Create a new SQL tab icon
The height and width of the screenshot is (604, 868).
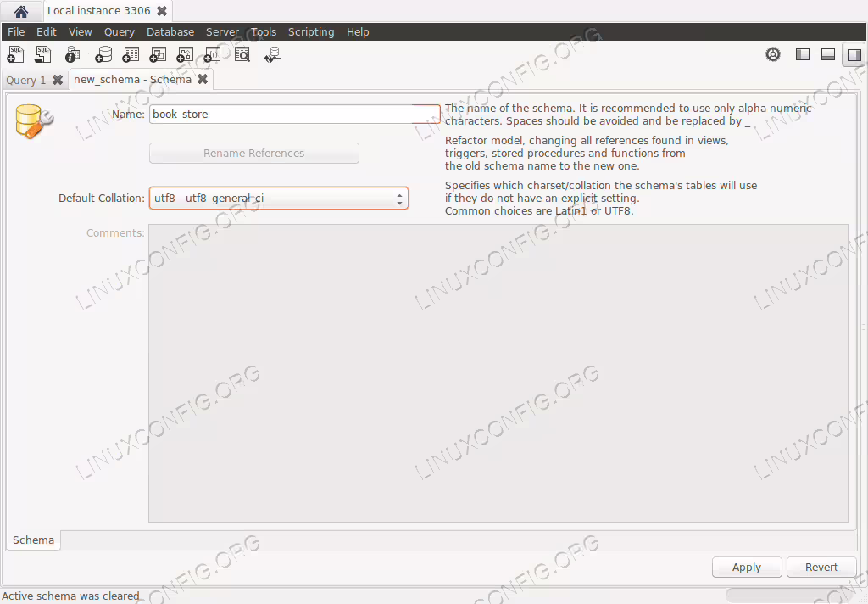point(15,54)
